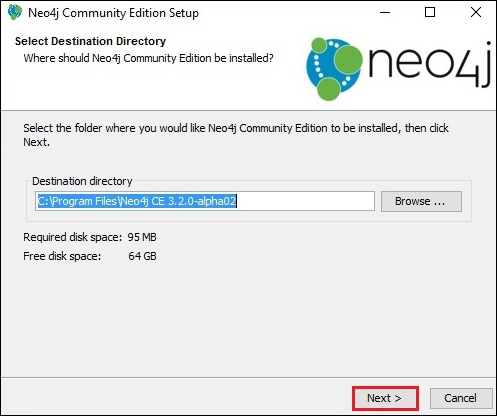497x416 pixels.
Task: Close the Neo4j Community Edition Setup window
Action: click(476, 13)
